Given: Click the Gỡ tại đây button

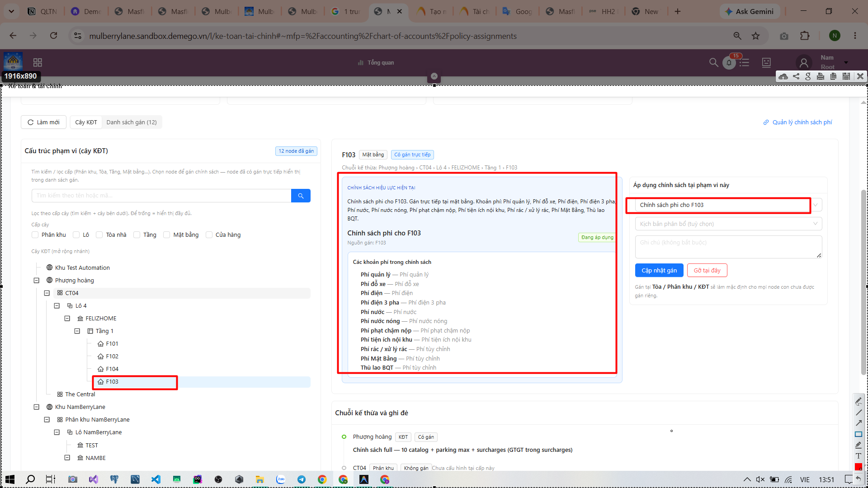Looking at the screenshot, I should coord(707,271).
